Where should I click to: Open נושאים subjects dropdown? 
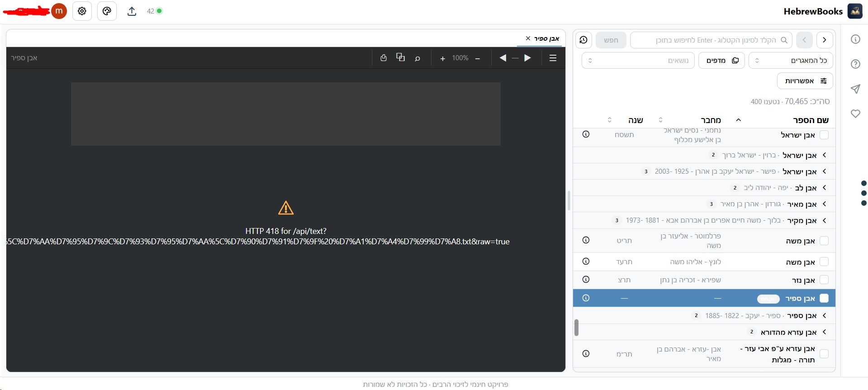pyautogui.click(x=638, y=61)
